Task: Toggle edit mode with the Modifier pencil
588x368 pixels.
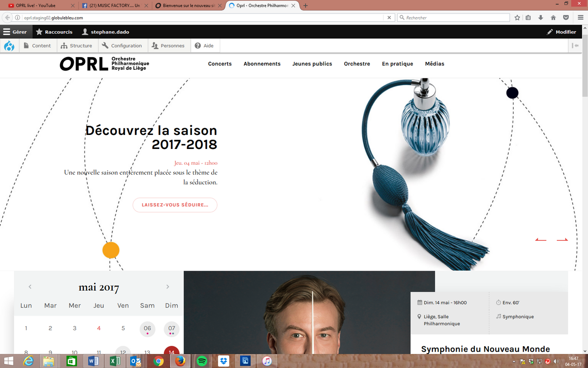Action: [x=561, y=32]
